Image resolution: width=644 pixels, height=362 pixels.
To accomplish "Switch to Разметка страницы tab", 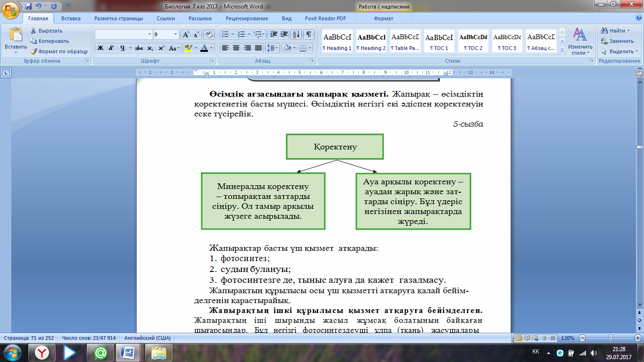I will point(118,18).
